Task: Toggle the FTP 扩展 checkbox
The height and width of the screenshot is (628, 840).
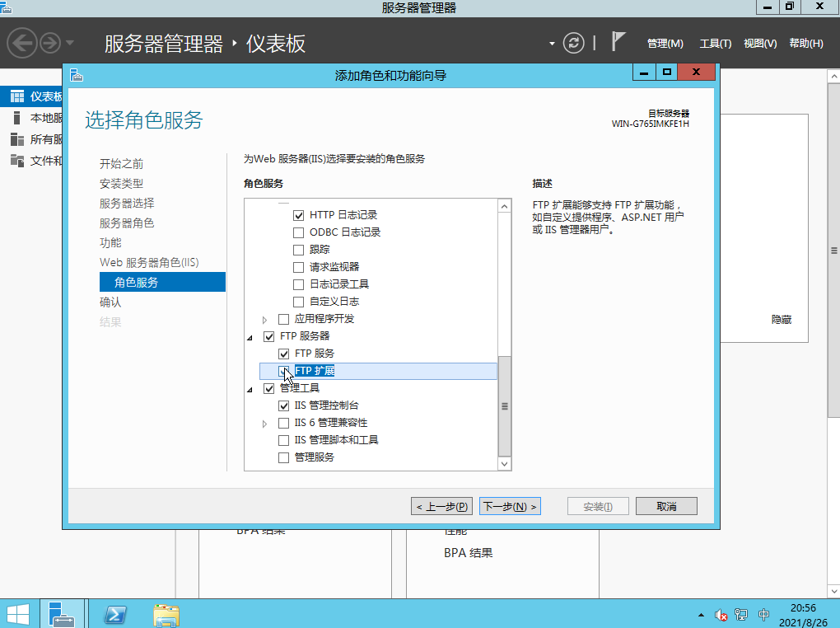Action: point(284,371)
